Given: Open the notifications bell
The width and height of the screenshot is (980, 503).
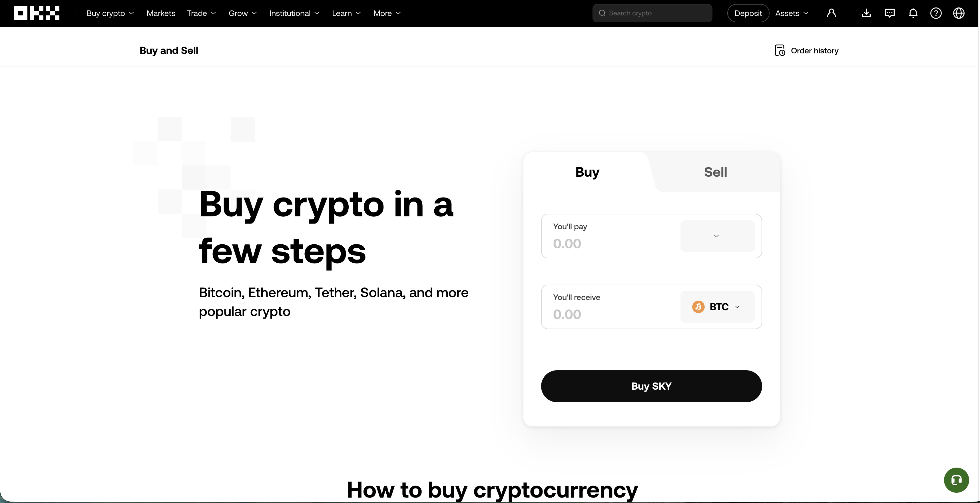Looking at the screenshot, I should [x=913, y=13].
